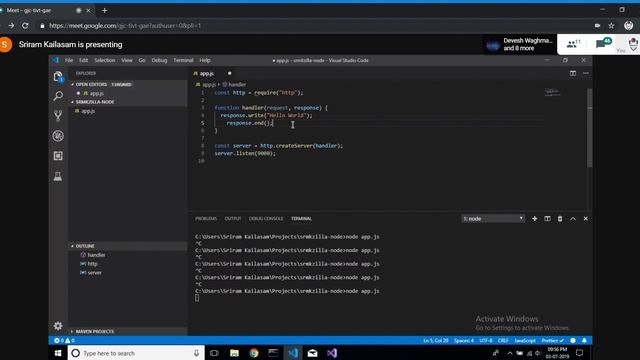Open the Meet chat icon

click(603, 43)
